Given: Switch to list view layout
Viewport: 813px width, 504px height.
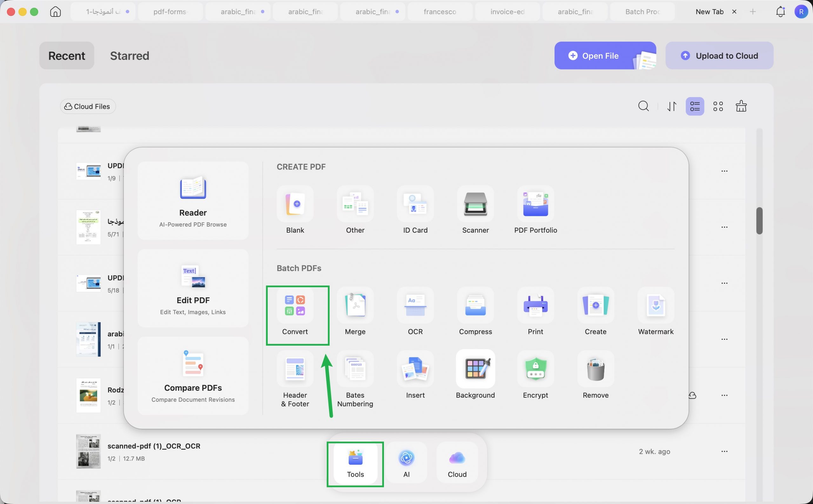Looking at the screenshot, I should [x=695, y=106].
